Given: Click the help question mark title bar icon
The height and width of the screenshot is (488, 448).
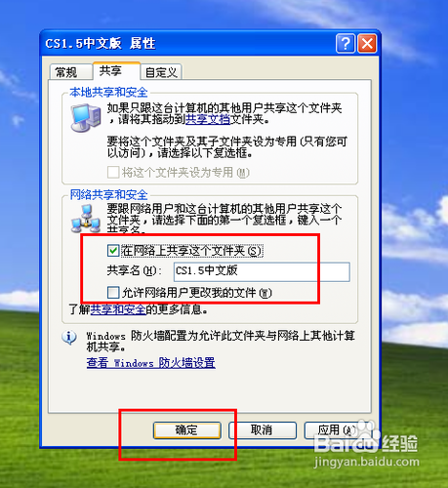Looking at the screenshot, I should pyautogui.click(x=346, y=43).
